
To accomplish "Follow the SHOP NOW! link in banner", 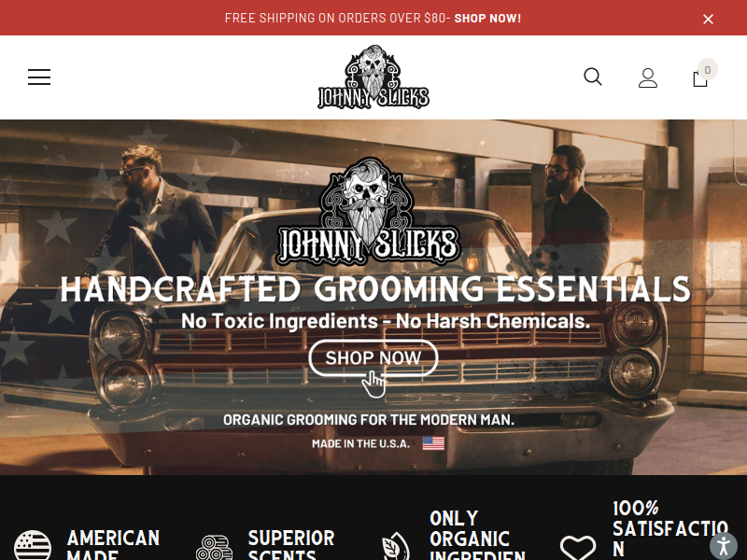I will pyautogui.click(x=487, y=18).
